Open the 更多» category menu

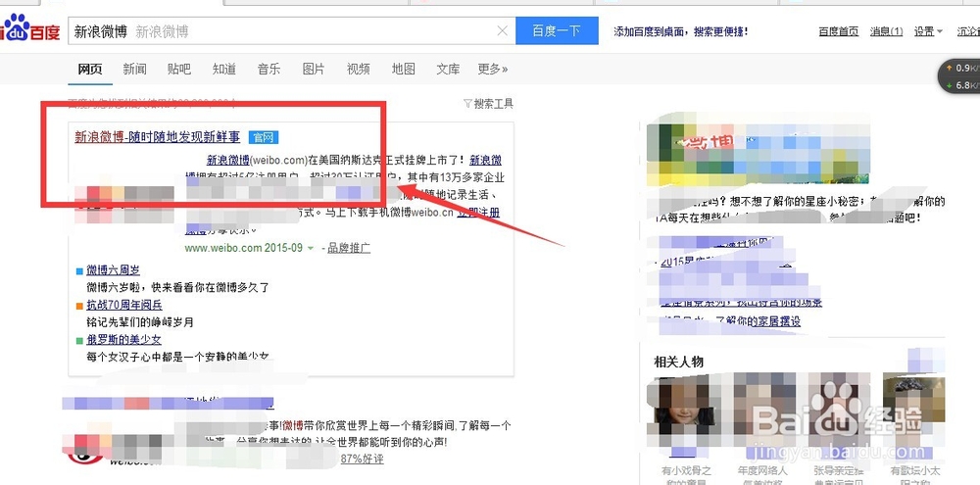(x=493, y=69)
